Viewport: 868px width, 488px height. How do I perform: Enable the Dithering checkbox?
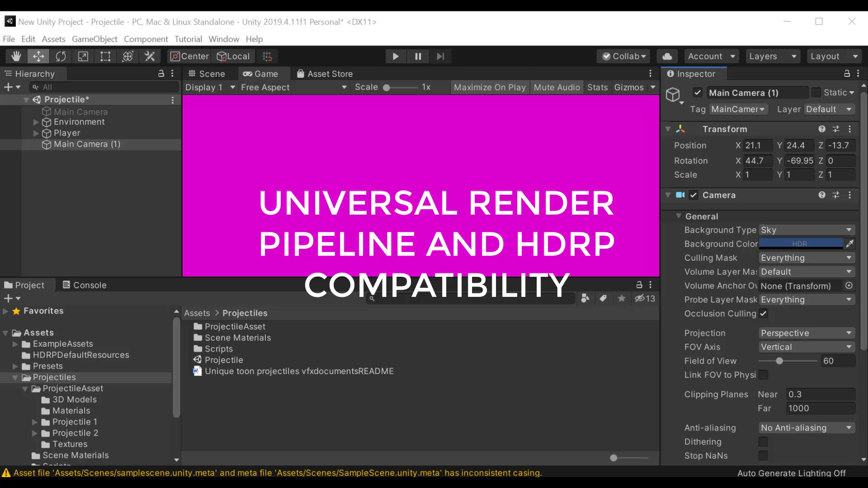(x=763, y=441)
